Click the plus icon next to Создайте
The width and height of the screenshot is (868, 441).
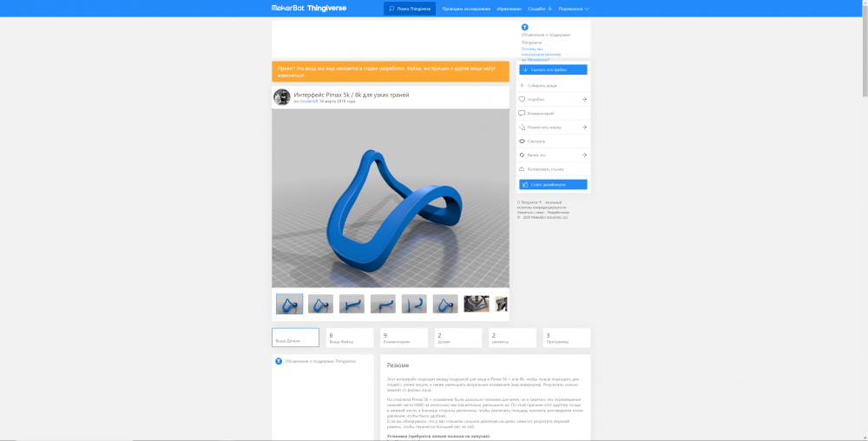(549, 9)
